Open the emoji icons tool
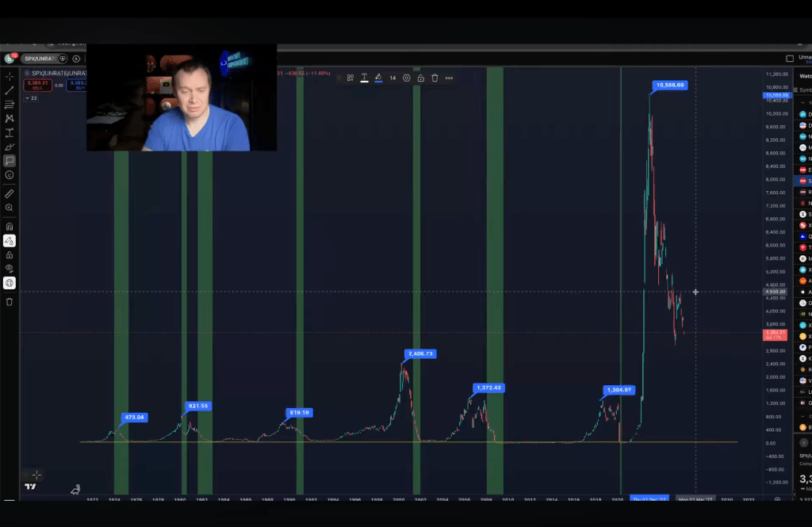This screenshot has width=812, height=527. (x=10, y=175)
